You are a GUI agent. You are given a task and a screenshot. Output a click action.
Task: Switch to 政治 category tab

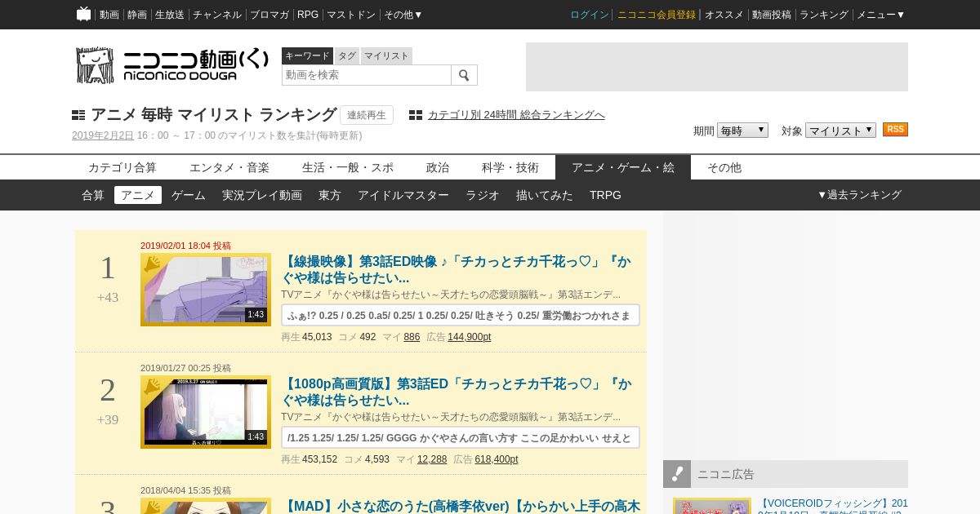pyautogui.click(x=438, y=167)
